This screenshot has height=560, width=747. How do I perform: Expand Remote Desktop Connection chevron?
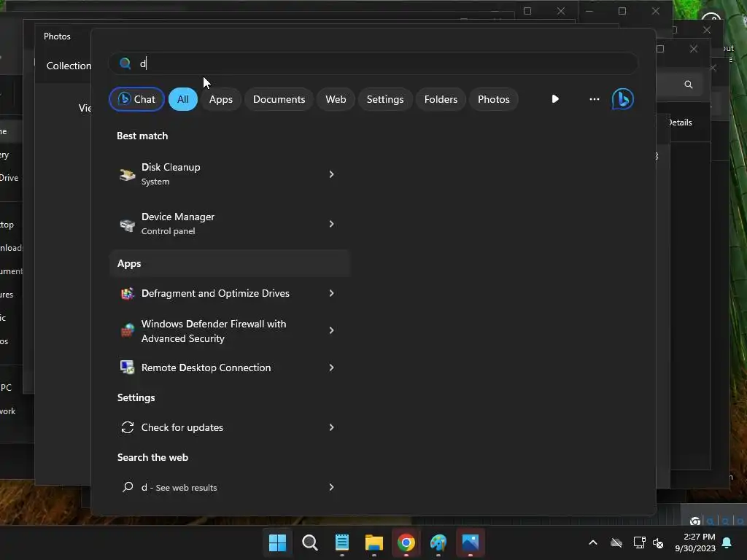pos(332,367)
